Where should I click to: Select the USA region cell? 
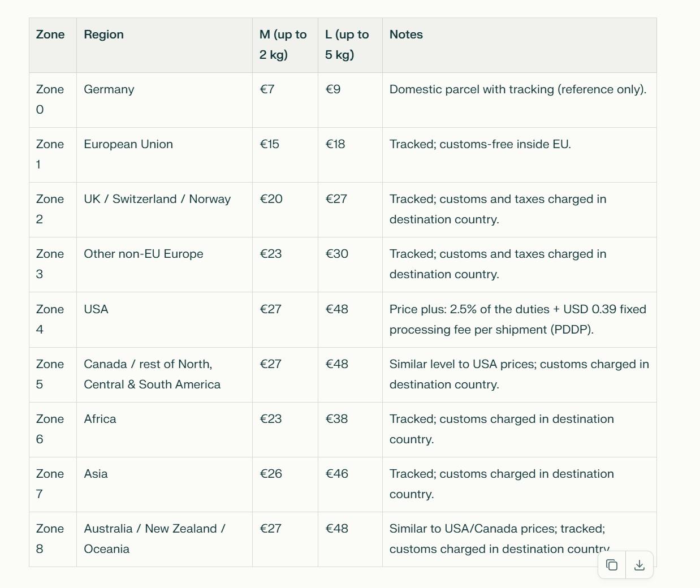(x=96, y=309)
